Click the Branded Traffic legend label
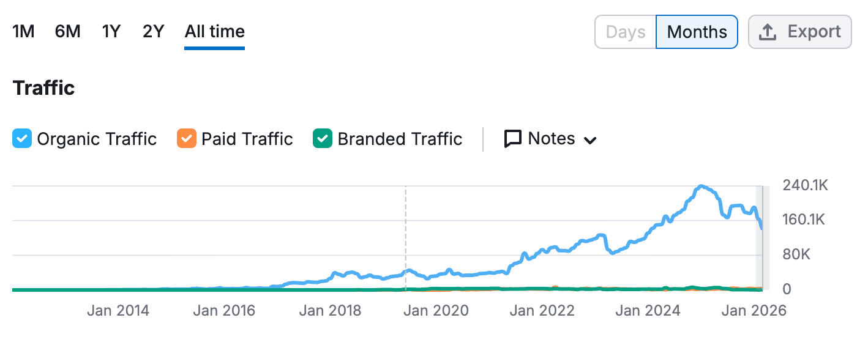This screenshot has width=868, height=345. click(400, 139)
